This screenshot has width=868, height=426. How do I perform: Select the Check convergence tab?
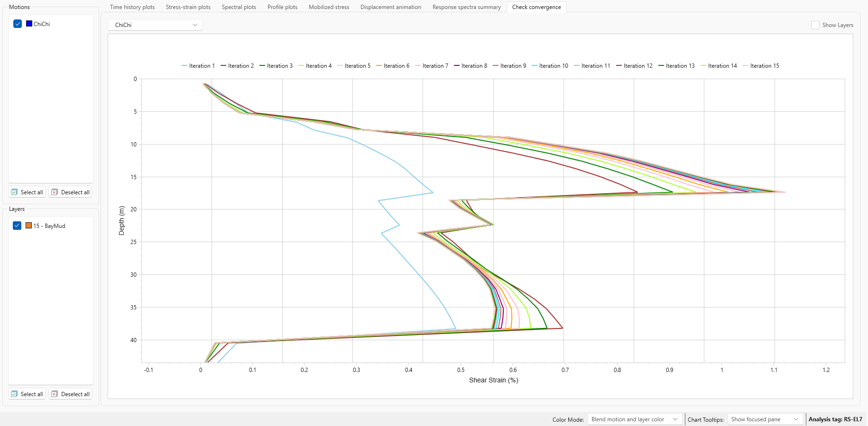pos(536,7)
